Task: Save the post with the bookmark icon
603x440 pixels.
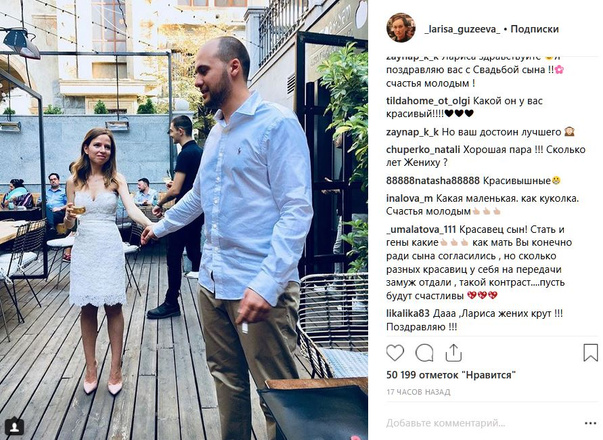Action: pyautogui.click(x=590, y=352)
